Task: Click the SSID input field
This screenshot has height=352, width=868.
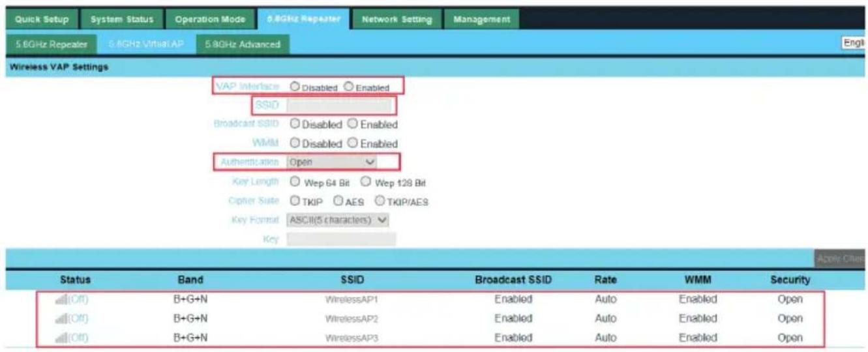Action: coord(339,106)
